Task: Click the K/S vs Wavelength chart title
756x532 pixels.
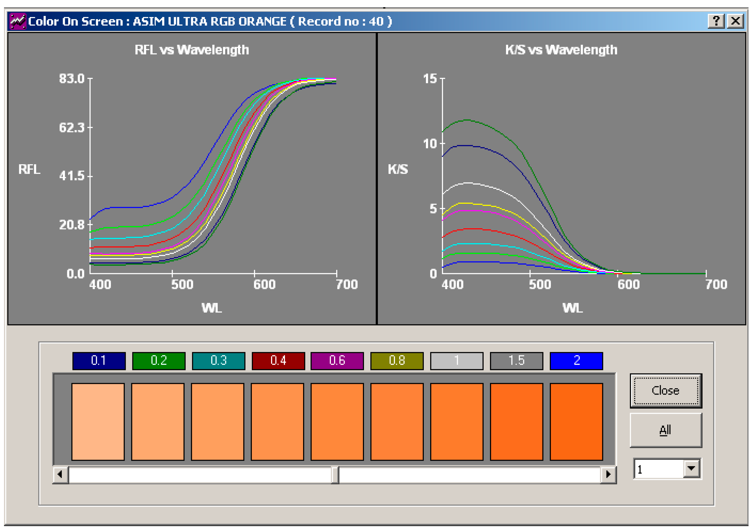Action: 561,50
